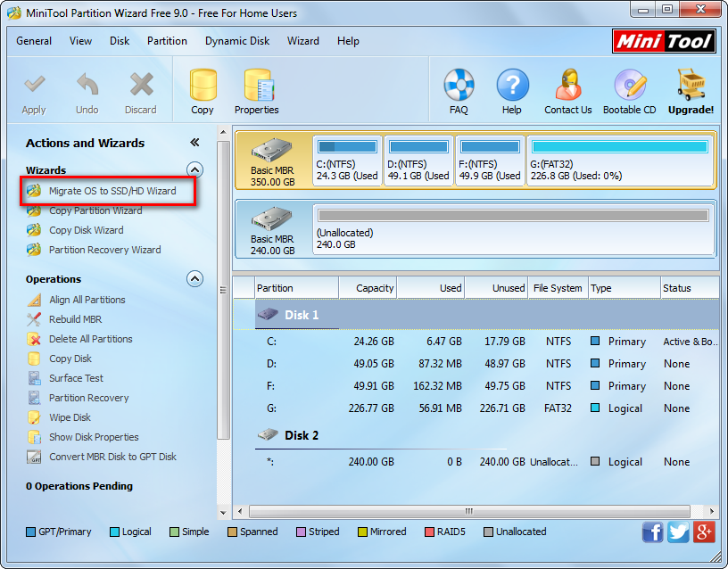This screenshot has width=728, height=569.
Task: Select the 350.00 GB Basic MBR disk icon
Action: [x=272, y=151]
